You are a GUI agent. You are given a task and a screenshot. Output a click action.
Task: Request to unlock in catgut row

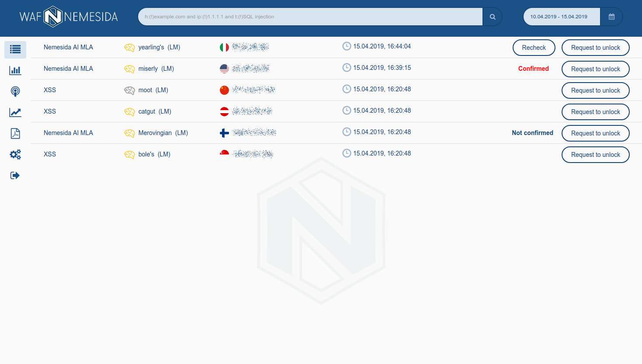pos(595,112)
